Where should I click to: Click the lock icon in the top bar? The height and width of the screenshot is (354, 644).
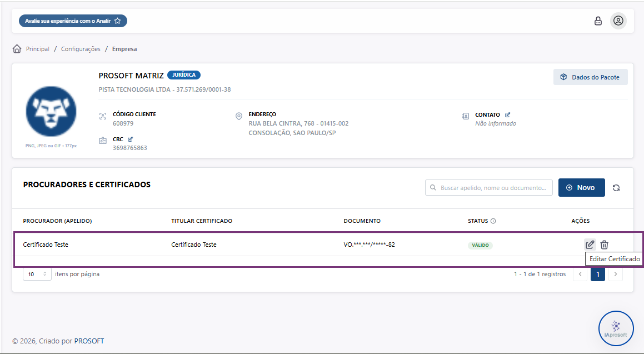598,21
